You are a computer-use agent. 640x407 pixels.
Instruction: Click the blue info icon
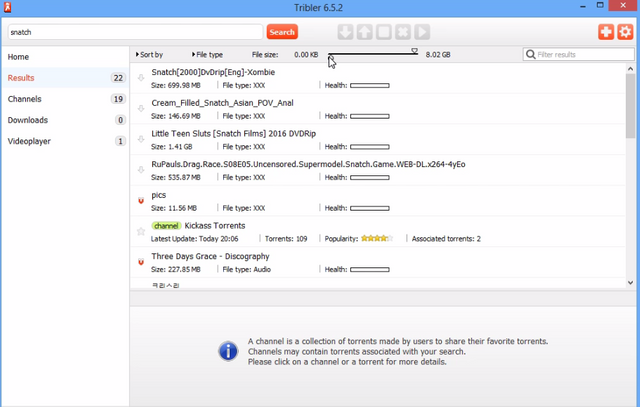tap(228, 351)
